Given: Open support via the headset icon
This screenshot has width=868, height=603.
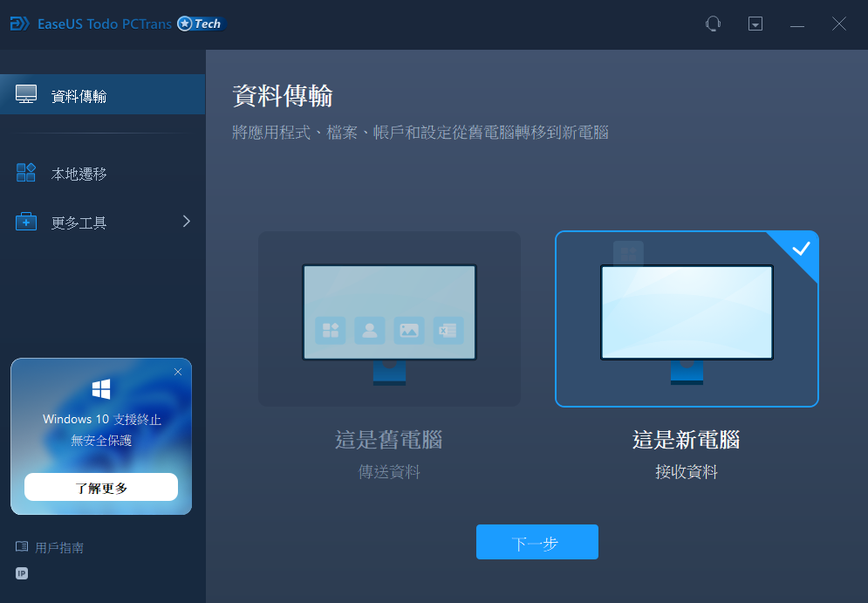Looking at the screenshot, I should (713, 24).
